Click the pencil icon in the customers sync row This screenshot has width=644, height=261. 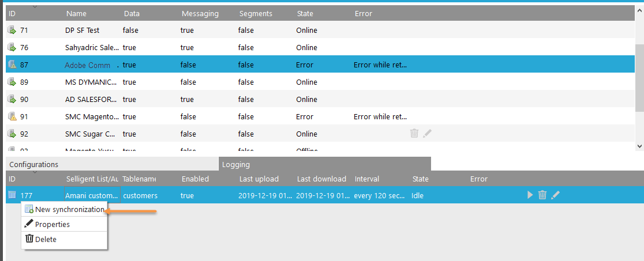tap(555, 195)
